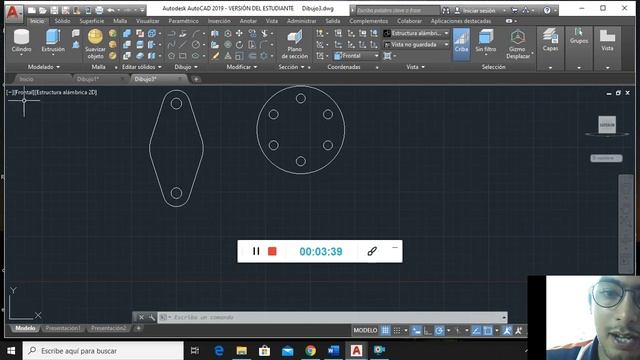This screenshot has height=360, width=640.
Task: Click the command line customize wrench icon
Action: click(x=151, y=317)
